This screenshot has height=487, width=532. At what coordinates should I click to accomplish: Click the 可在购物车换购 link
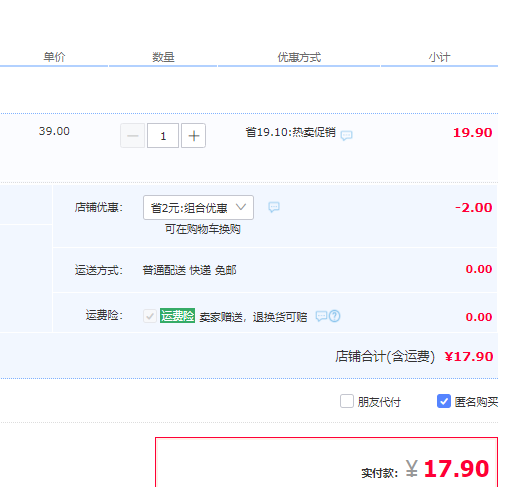[x=203, y=229]
